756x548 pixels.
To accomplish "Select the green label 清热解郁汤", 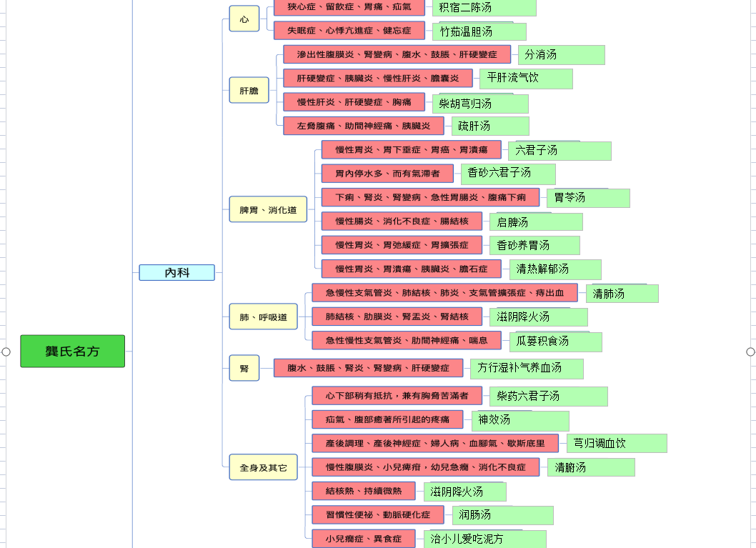I will [x=555, y=269].
